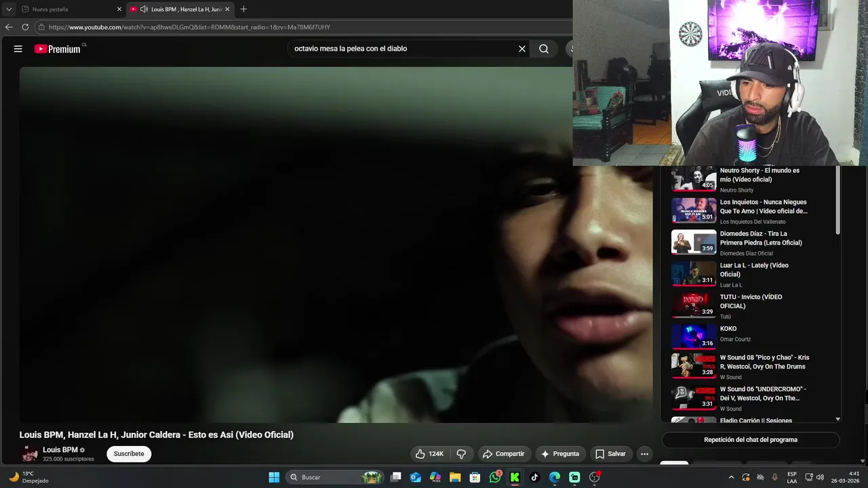868x488 pixels.
Task: Close the Louis BPM tab
Action: pyautogui.click(x=227, y=9)
